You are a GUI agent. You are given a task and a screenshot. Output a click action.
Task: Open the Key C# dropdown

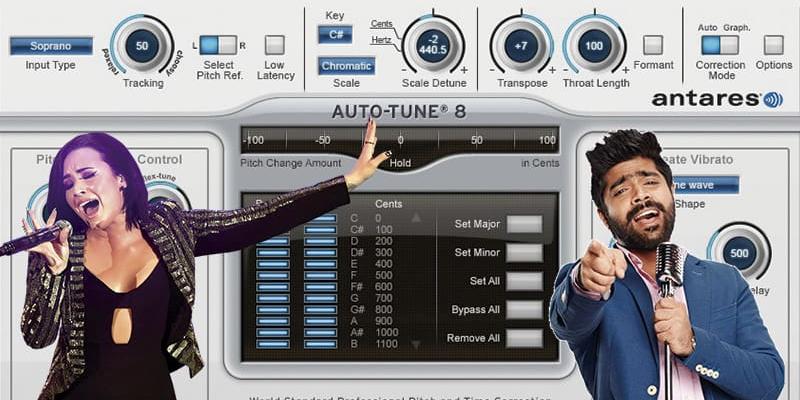point(335,35)
